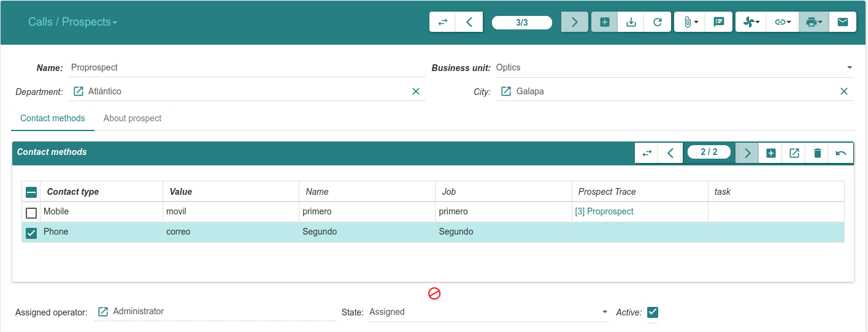Check the Mobile row checkbox
This screenshot has width=868, height=332.
pyautogui.click(x=31, y=213)
